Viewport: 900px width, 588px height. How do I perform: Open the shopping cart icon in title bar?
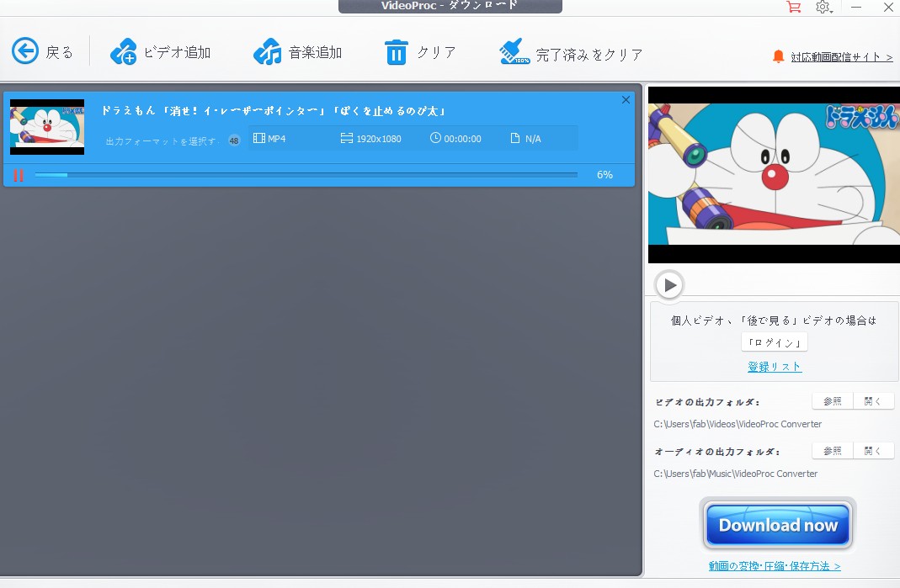pyautogui.click(x=794, y=7)
